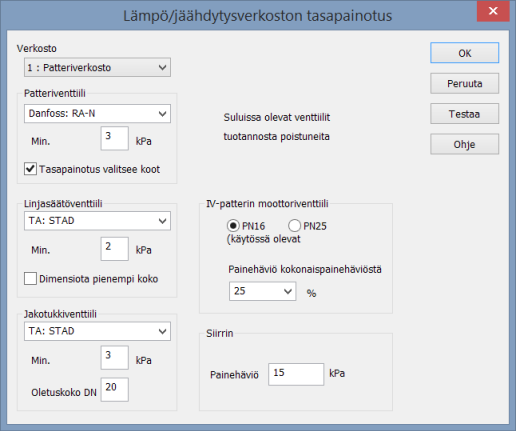
Task: Open help via Ohje button
Action: click(x=464, y=144)
